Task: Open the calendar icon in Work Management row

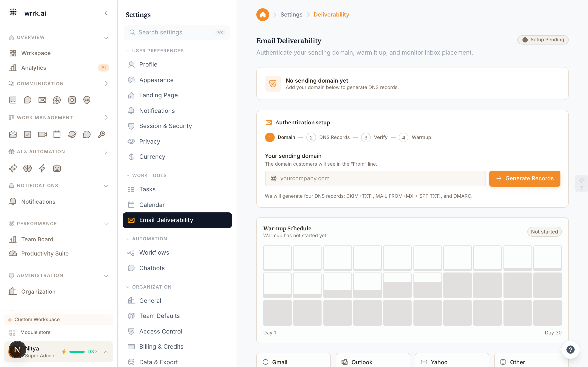Action: click(x=57, y=134)
